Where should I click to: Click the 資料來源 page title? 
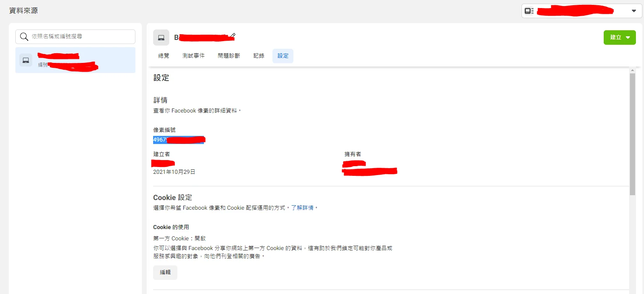(x=23, y=10)
